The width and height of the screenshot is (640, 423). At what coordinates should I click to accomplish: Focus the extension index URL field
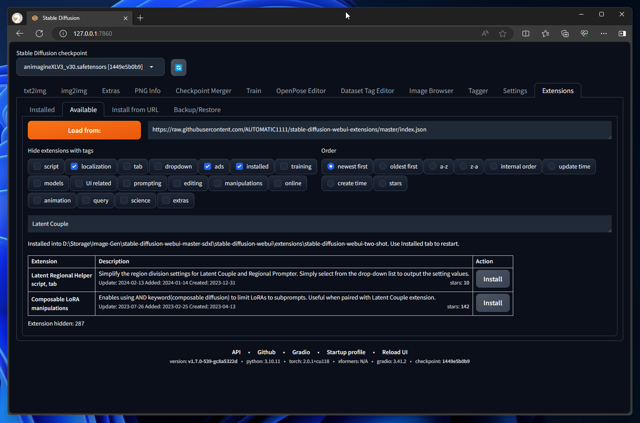pos(380,130)
